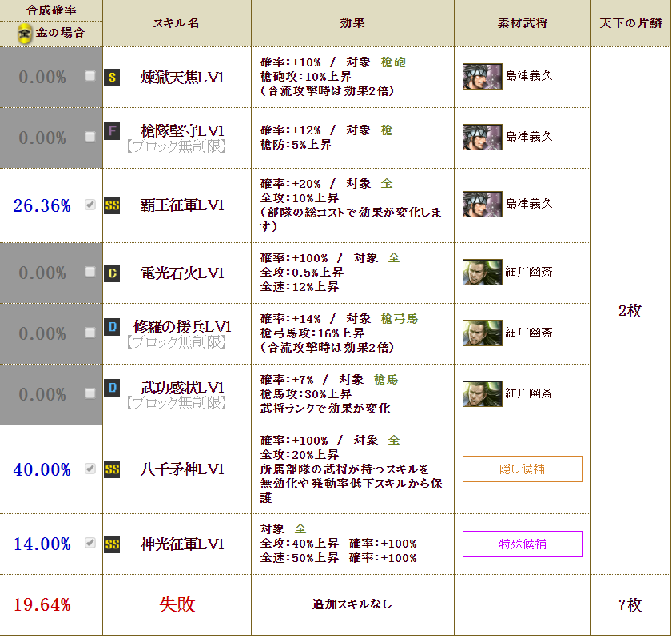This screenshot has height=638, width=672.
Task: Click the 40.00% probability value
Action: coord(42,469)
